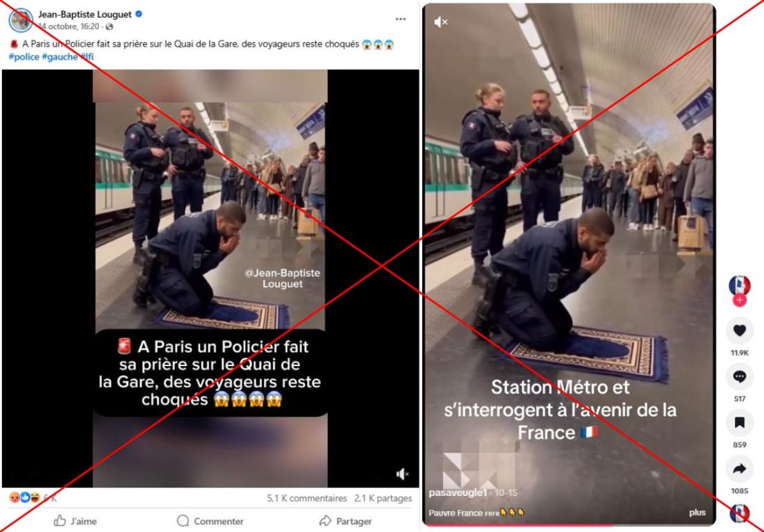Click the Commenter button
Screen dimensions: 764x532
210,522
